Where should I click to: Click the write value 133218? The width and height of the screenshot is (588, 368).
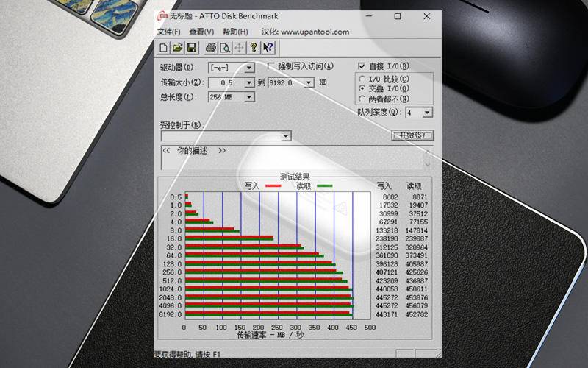387,230
